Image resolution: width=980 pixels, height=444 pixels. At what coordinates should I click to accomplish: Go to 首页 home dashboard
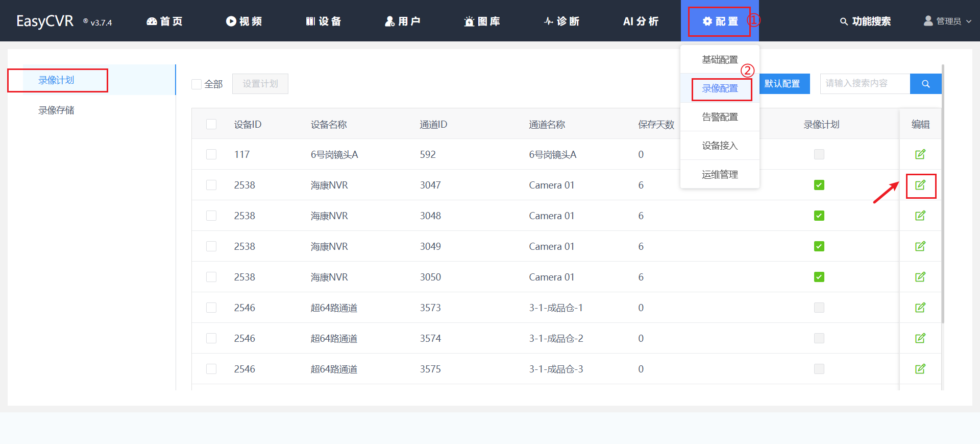(x=164, y=21)
